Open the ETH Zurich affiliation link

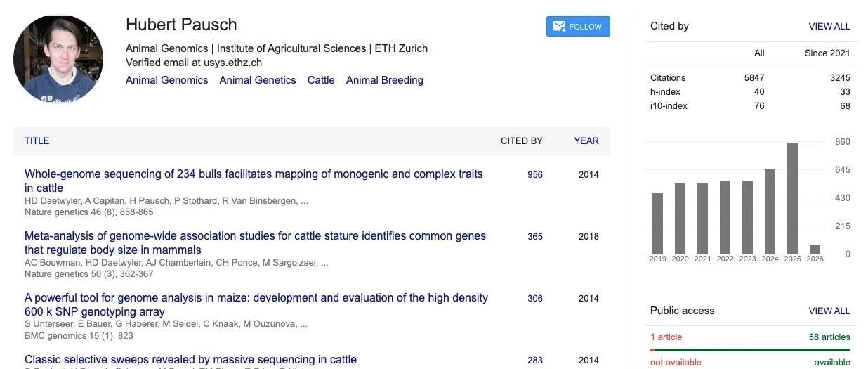point(401,48)
